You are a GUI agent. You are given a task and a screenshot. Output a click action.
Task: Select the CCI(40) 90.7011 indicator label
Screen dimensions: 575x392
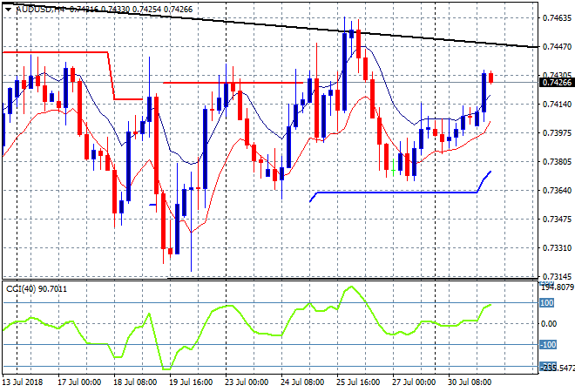point(37,289)
